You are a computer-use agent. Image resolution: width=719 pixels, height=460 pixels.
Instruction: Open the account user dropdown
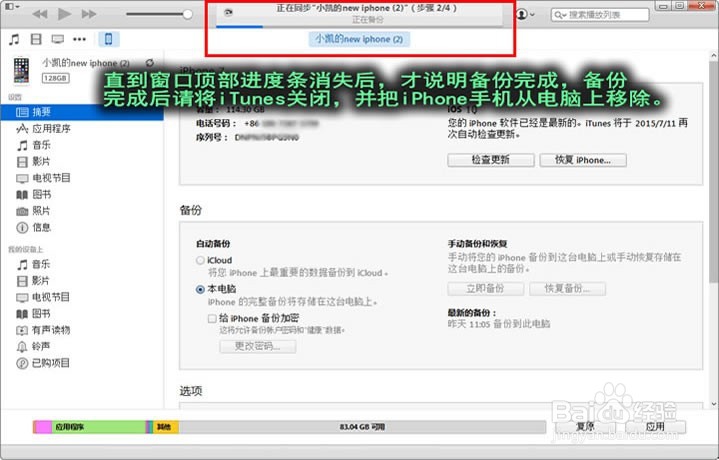[525, 15]
